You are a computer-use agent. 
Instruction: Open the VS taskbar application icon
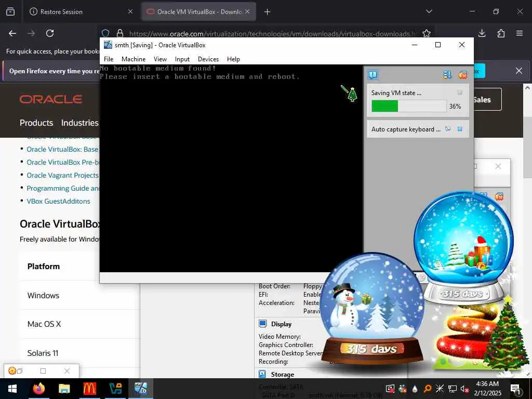pos(115,389)
